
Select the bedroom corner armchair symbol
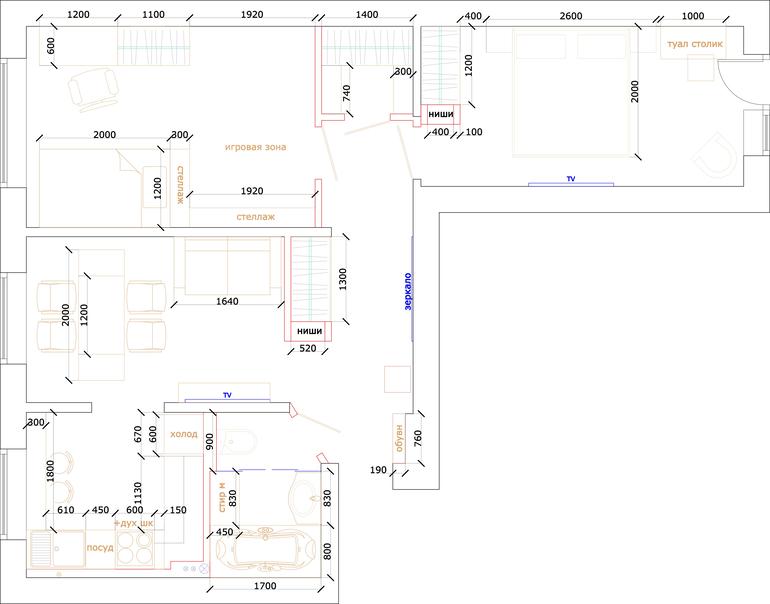click(718, 157)
